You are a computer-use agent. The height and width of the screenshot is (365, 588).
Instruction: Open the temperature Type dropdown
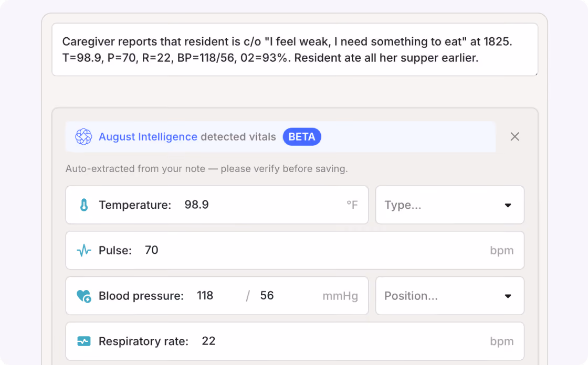click(x=449, y=205)
